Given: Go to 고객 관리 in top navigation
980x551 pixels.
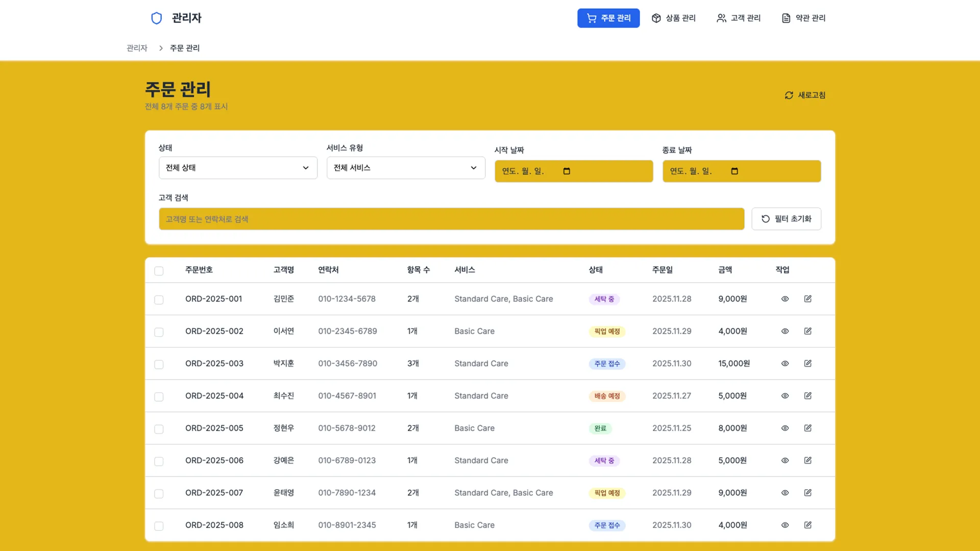Looking at the screenshot, I should click(738, 18).
